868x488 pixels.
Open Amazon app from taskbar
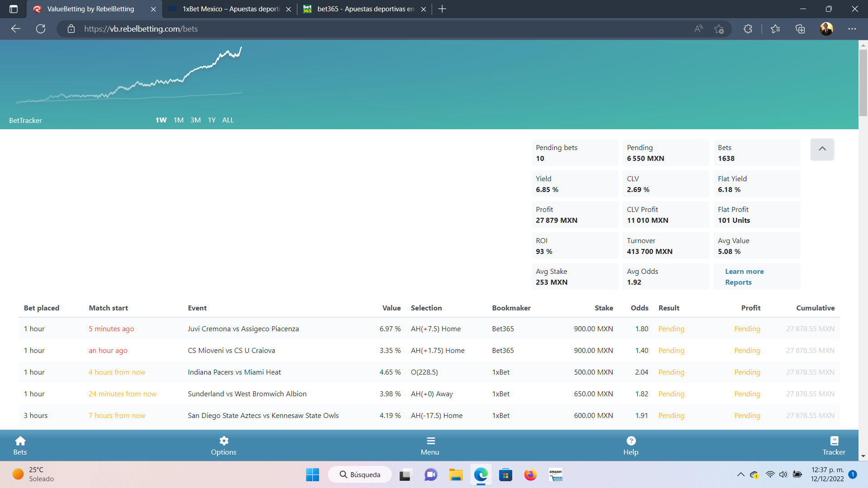click(x=556, y=474)
